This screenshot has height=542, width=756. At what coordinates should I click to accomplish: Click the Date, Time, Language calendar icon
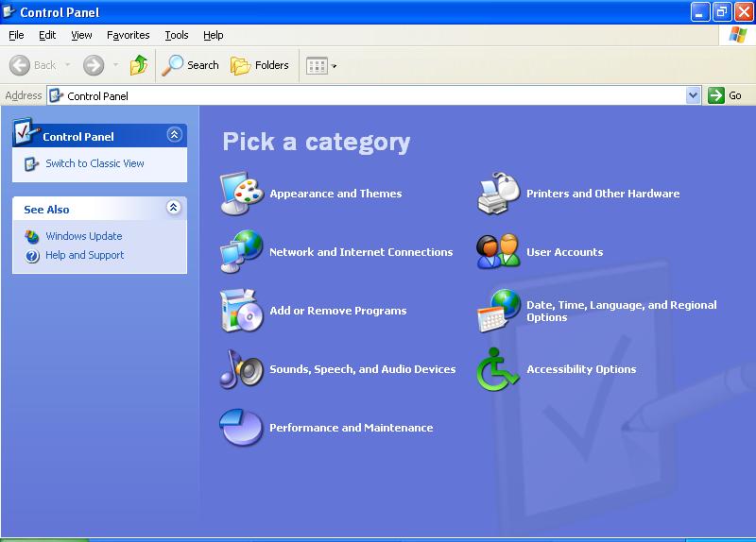pyautogui.click(x=499, y=311)
